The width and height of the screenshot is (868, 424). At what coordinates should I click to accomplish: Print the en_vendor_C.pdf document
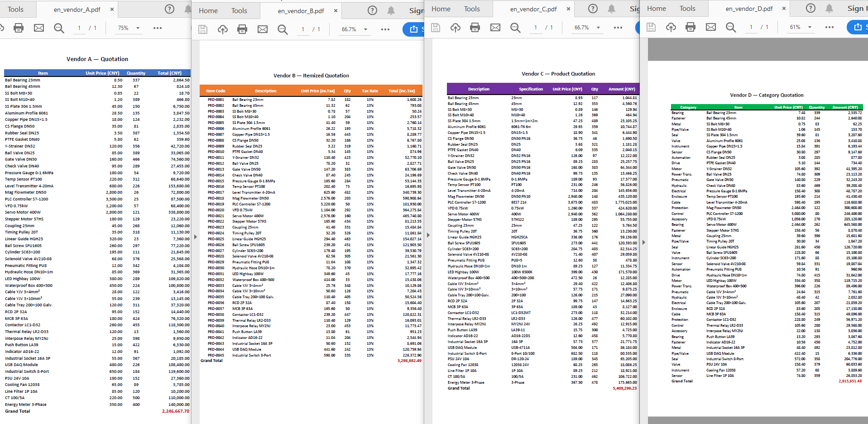tap(475, 28)
